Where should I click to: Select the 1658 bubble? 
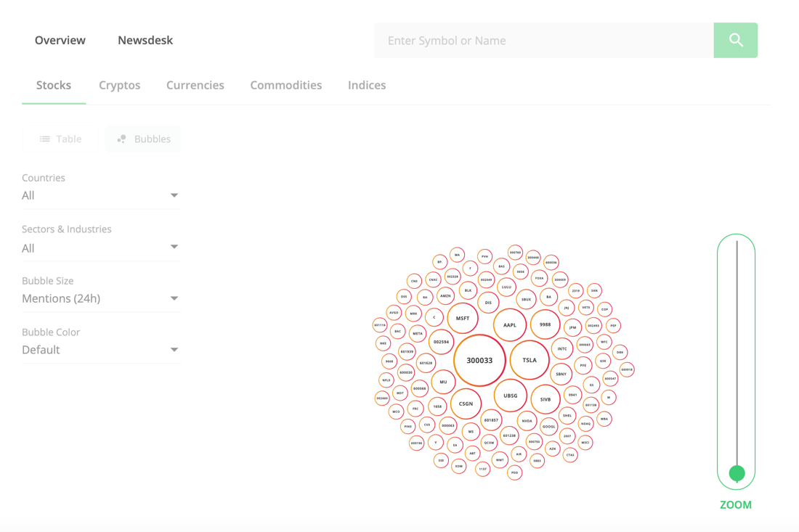(437, 406)
